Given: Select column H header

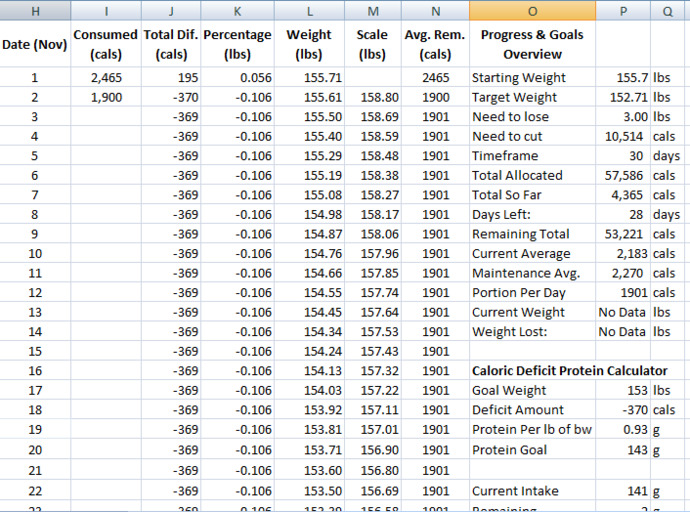Looking at the screenshot, I should coord(35,11).
